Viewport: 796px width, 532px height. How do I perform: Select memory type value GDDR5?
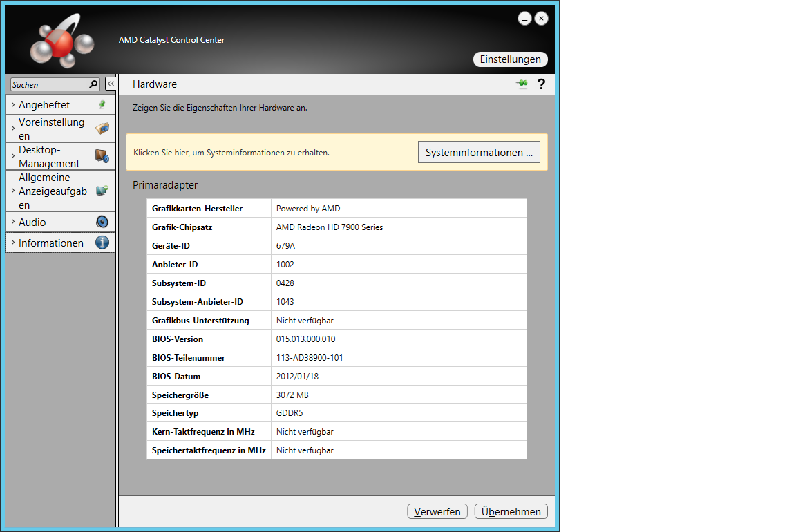click(290, 413)
